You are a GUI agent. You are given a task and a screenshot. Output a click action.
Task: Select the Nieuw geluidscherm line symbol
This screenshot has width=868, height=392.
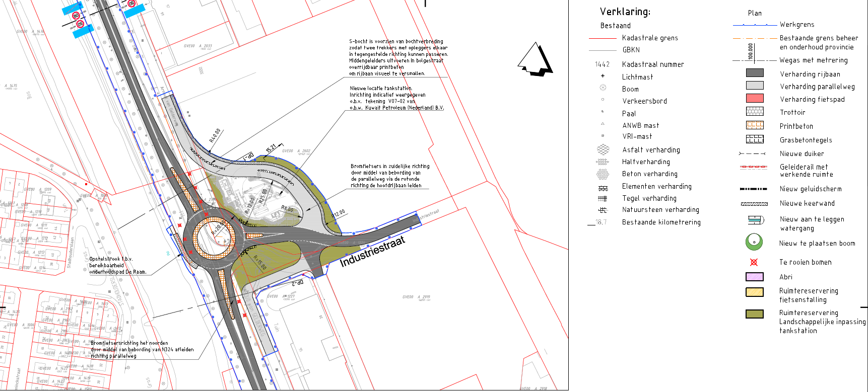754,189
